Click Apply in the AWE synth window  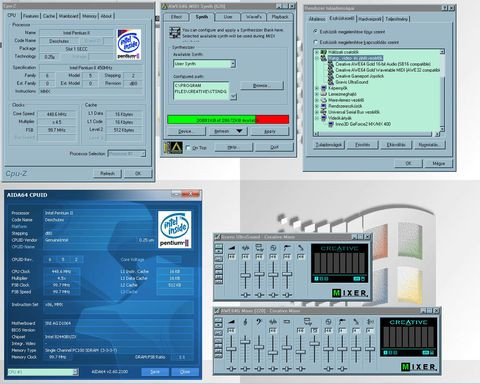pyautogui.click(x=269, y=131)
